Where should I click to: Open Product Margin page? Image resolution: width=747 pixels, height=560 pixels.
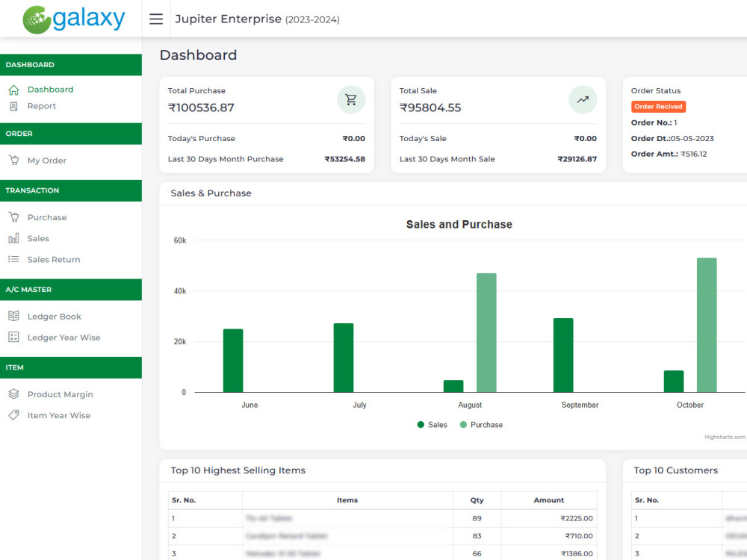pos(60,394)
